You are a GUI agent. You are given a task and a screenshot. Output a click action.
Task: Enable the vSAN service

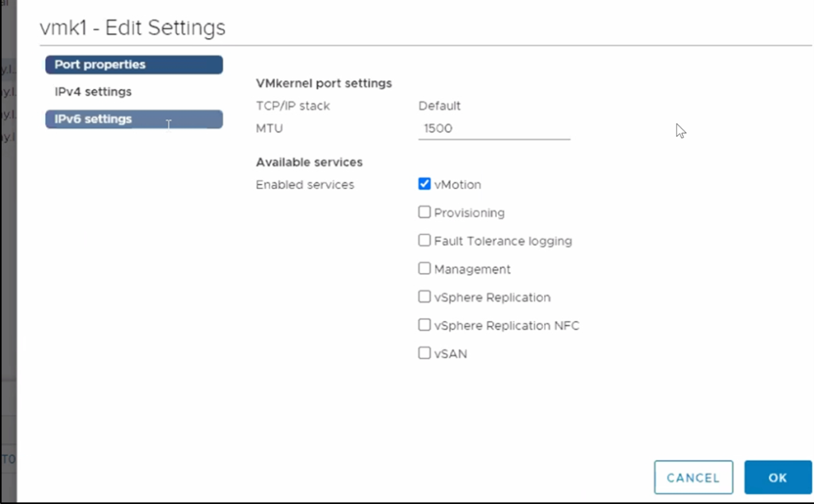[x=424, y=352]
